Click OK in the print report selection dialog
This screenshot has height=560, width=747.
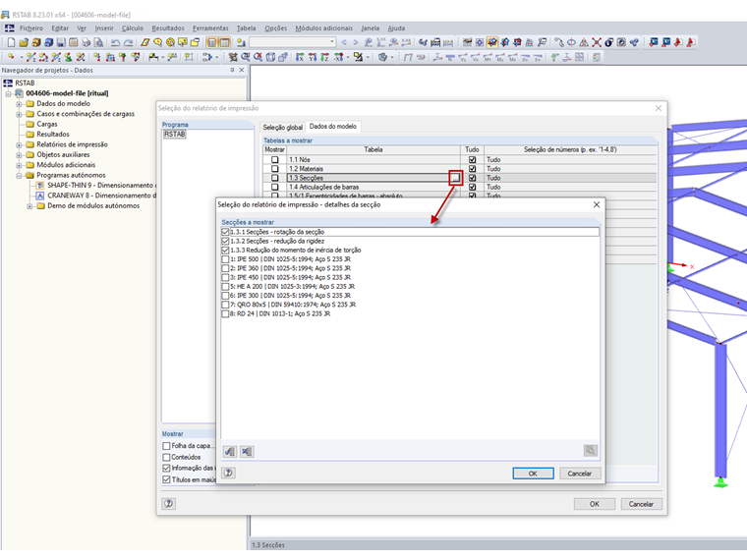(x=595, y=504)
